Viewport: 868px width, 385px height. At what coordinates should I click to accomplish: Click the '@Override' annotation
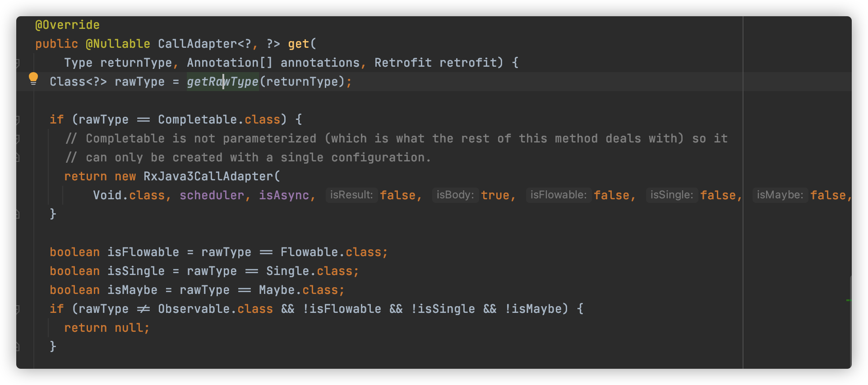coord(67,25)
